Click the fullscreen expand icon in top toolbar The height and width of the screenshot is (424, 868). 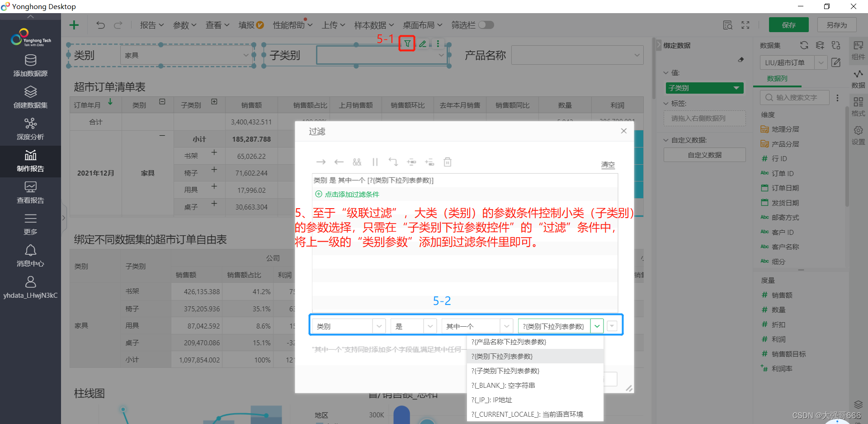(745, 25)
